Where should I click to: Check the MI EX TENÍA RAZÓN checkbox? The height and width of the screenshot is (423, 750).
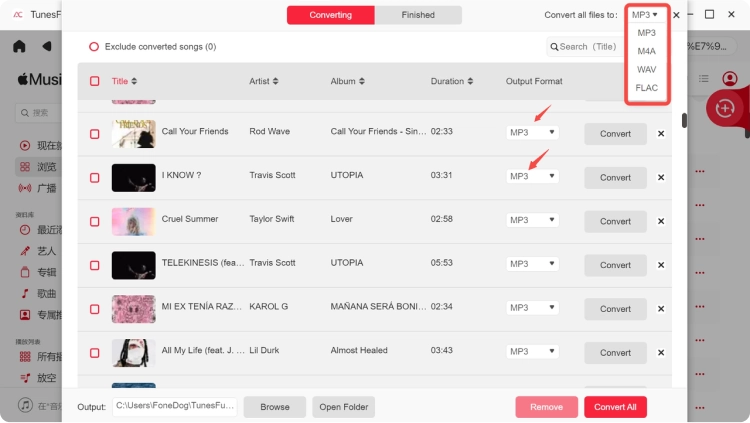tap(95, 309)
